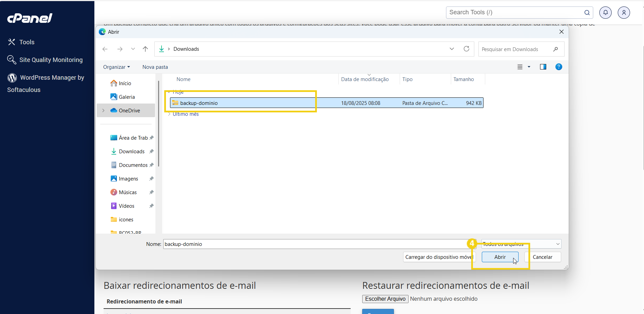Open the icones folder in navigation pane

pos(122,219)
